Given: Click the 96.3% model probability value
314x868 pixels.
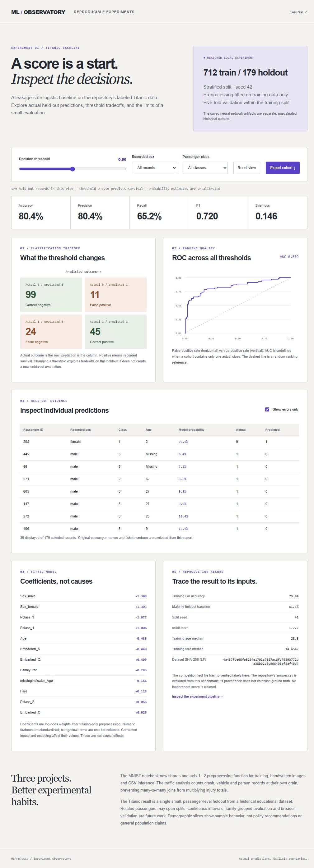Looking at the screenshot, I should (183, 442).
